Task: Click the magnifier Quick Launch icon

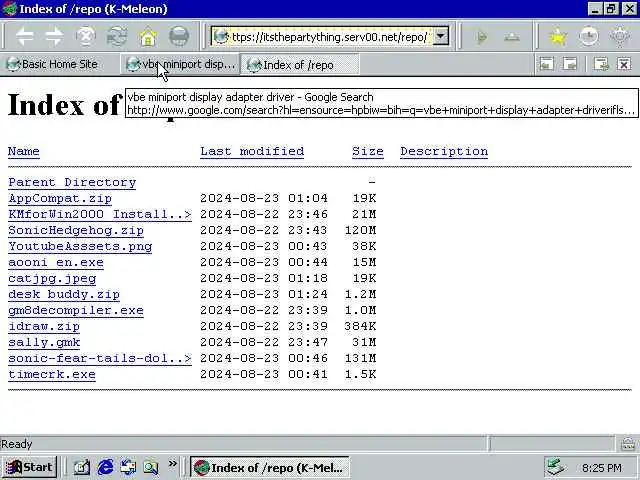Action: [x=151, y=467]
